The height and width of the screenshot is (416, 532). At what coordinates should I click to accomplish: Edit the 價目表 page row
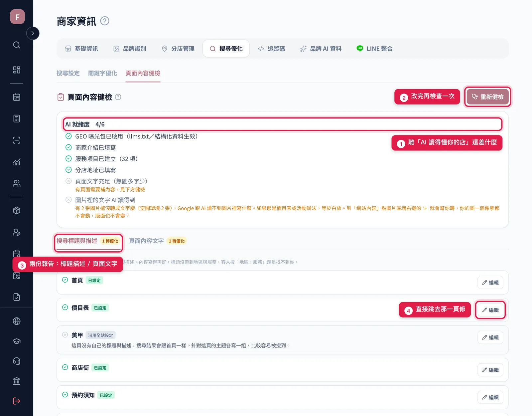tap(490, 310)
